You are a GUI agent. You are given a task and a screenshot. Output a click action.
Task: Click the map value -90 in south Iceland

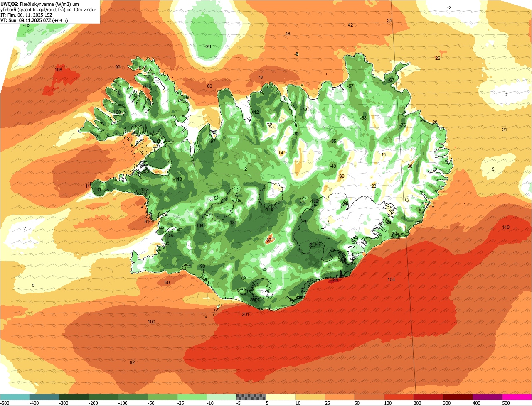202,266
